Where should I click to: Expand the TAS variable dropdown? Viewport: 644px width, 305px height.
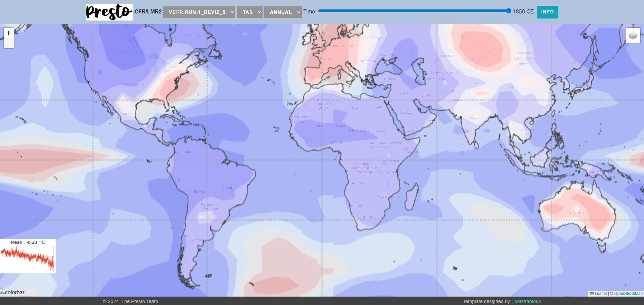[x=249, y=12]
